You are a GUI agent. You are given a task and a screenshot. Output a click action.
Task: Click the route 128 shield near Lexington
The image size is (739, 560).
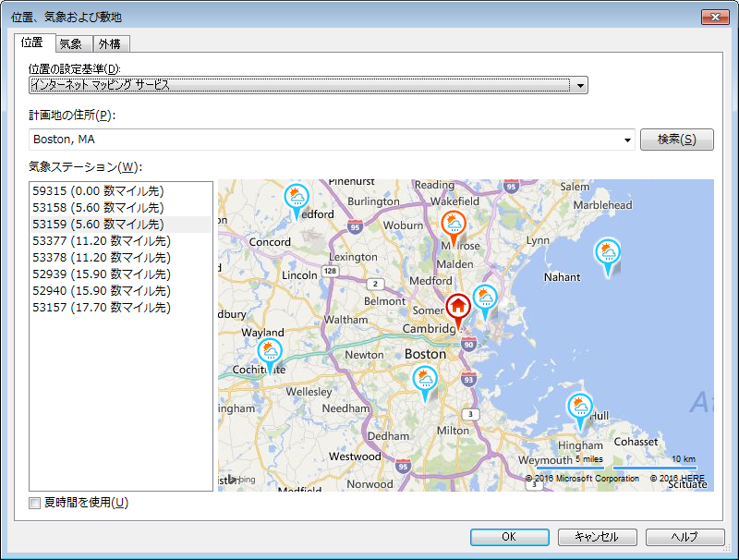click(x=330, y=271)
